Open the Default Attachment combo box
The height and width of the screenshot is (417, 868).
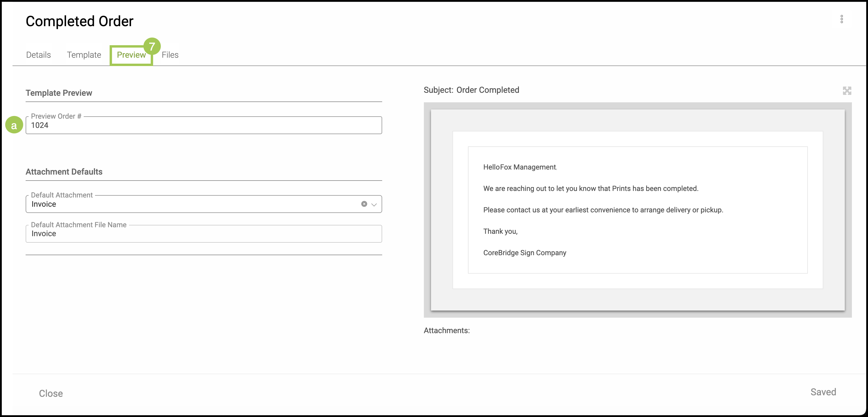click(192, 204)
